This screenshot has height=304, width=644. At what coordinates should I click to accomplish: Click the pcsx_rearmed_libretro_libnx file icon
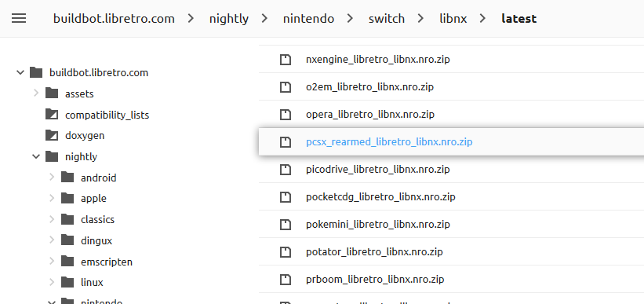[285, 142]
